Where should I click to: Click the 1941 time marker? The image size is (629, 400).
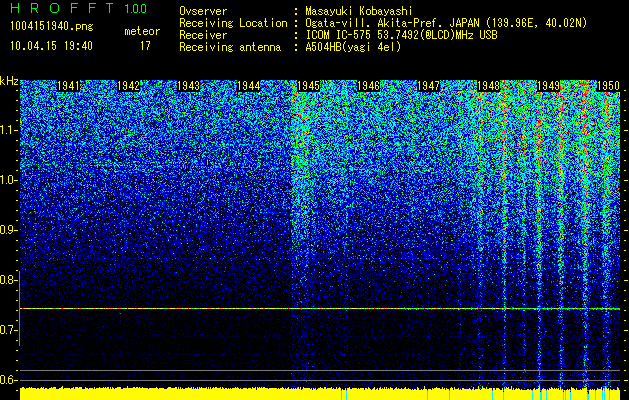[x=68, y=86]
